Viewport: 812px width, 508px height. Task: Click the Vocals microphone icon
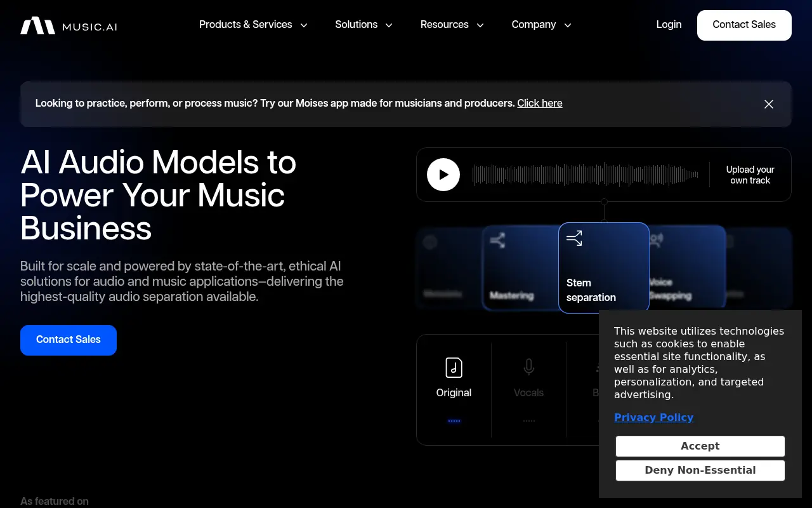(528, 367)
